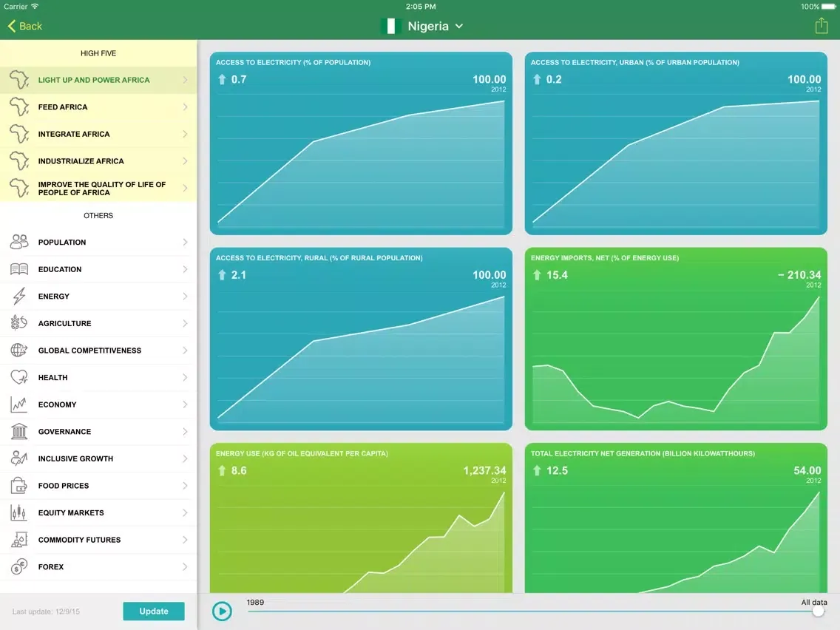Viewport: 840px width, 630px height.
Task: Click the pillared building Governance icon
Action: [x=19, y=431]
